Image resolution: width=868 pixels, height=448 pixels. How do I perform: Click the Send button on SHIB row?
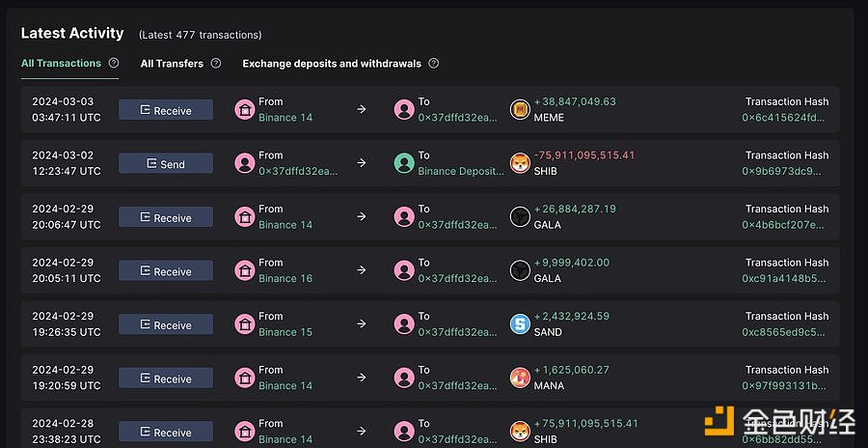coord(166,163)
